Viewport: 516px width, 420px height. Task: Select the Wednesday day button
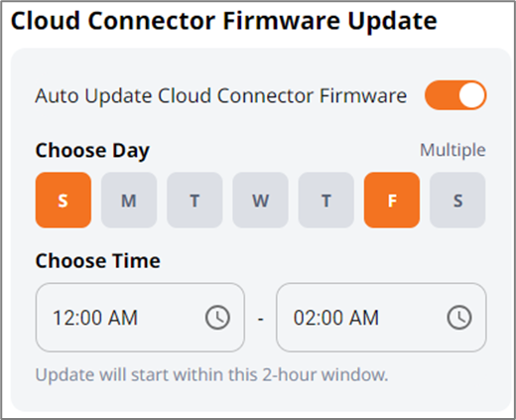260,200
